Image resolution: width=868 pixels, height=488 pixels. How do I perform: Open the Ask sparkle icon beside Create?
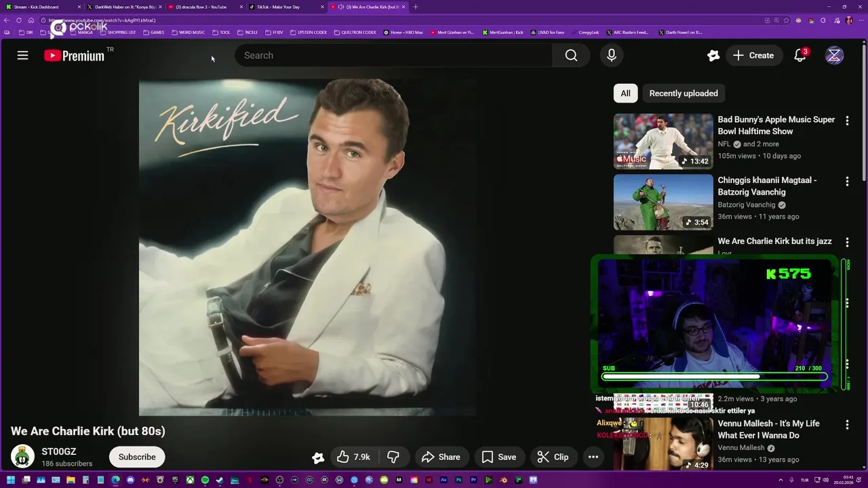coord(713,56)
